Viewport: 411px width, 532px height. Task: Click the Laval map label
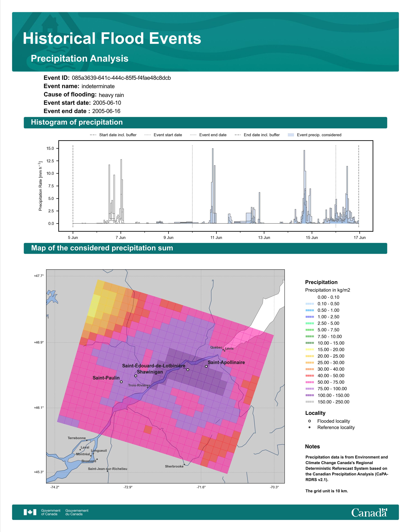85,447
